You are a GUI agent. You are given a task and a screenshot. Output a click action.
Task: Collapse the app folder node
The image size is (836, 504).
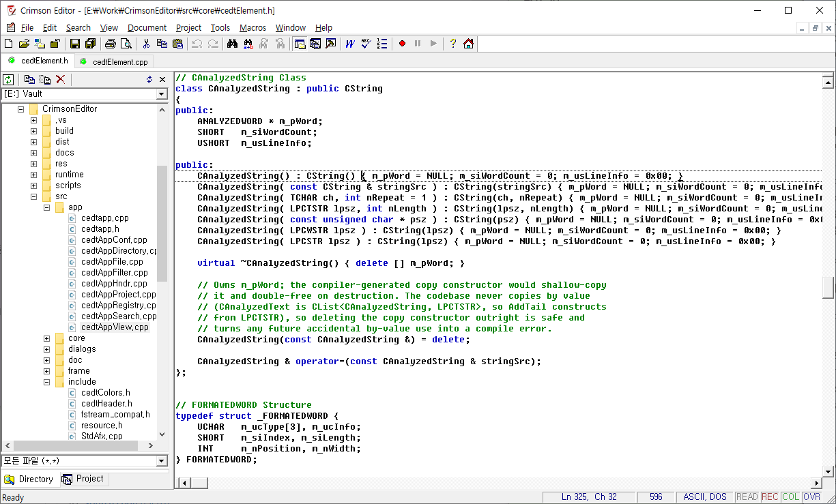tap(46, 207)
